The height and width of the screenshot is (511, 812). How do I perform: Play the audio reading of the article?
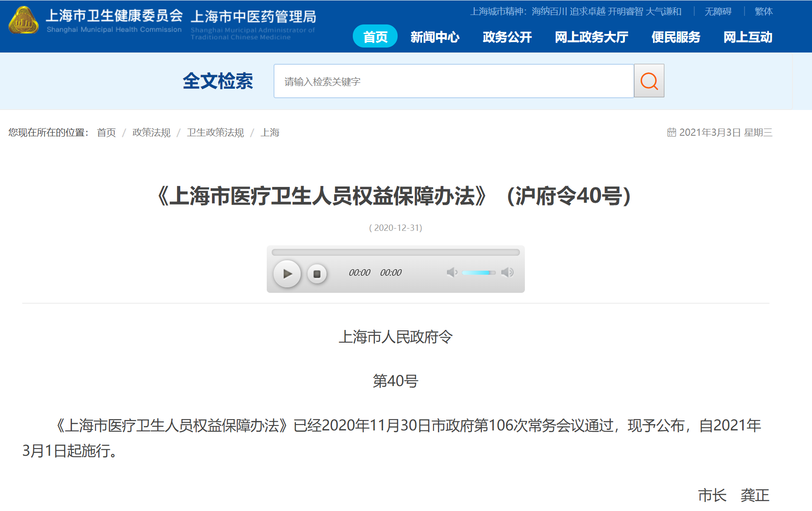tap(287, 273)
